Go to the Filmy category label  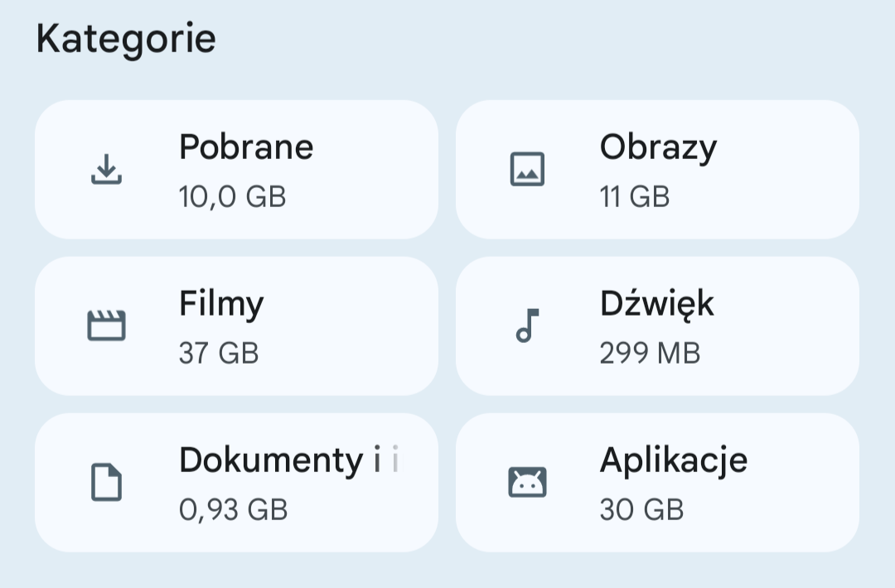[221, 304]
